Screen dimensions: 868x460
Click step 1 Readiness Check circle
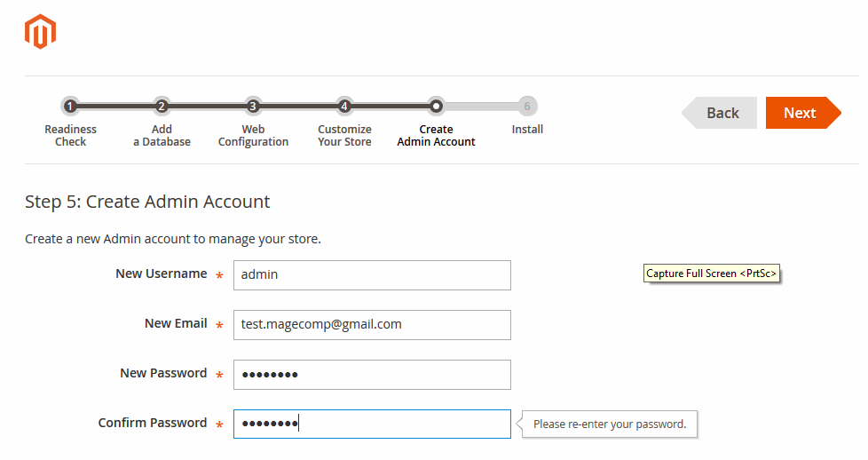tap(70, 107)
